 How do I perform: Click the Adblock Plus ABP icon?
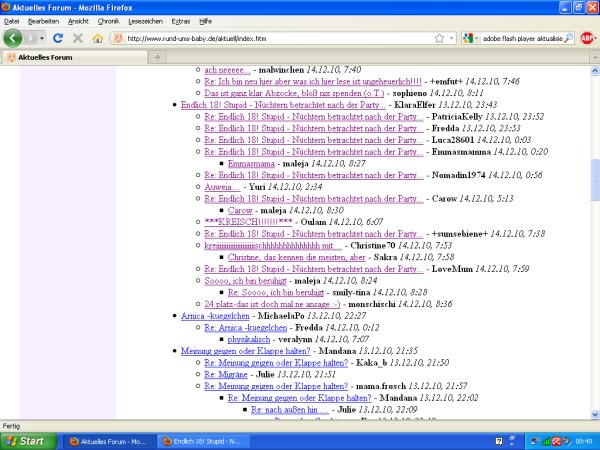pos(587,38)
